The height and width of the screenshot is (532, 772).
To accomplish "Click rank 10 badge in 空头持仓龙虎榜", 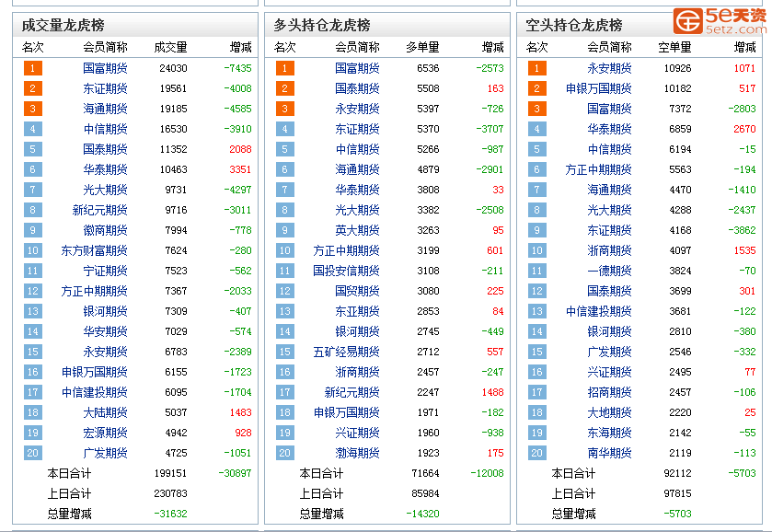I will coord(536,250).
